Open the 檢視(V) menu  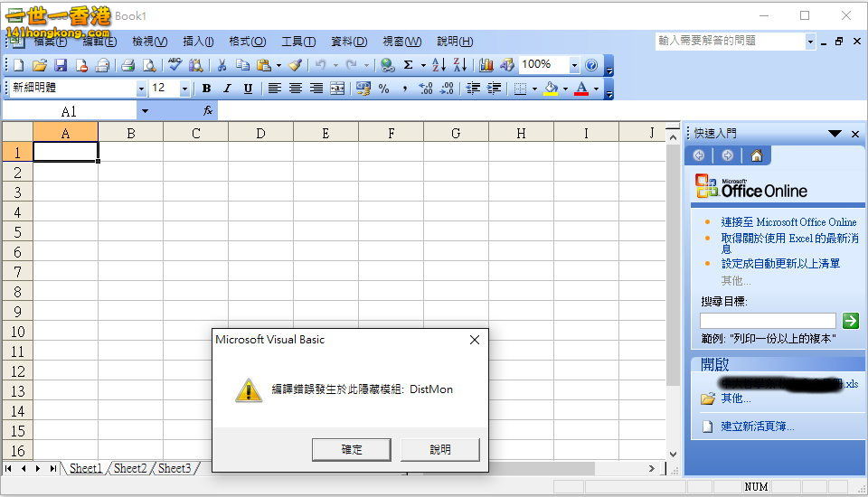(150, 42)
